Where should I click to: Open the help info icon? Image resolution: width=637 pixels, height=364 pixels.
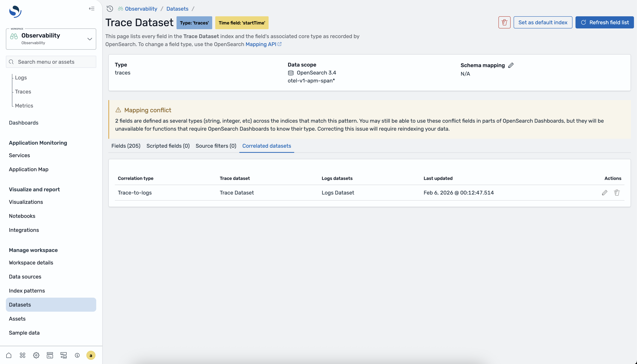click(77, 355)
